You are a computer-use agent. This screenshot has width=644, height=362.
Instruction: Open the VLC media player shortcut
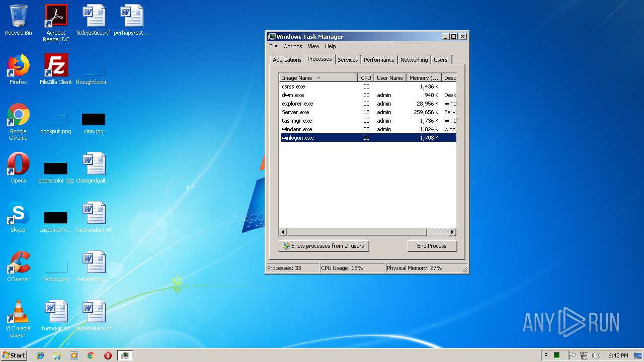[x=18, y=319]
